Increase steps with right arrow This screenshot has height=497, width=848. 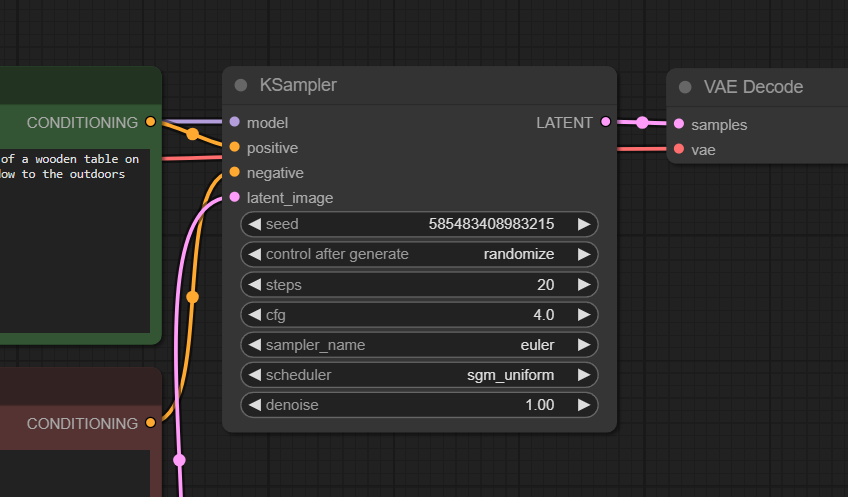pos(584,284)
